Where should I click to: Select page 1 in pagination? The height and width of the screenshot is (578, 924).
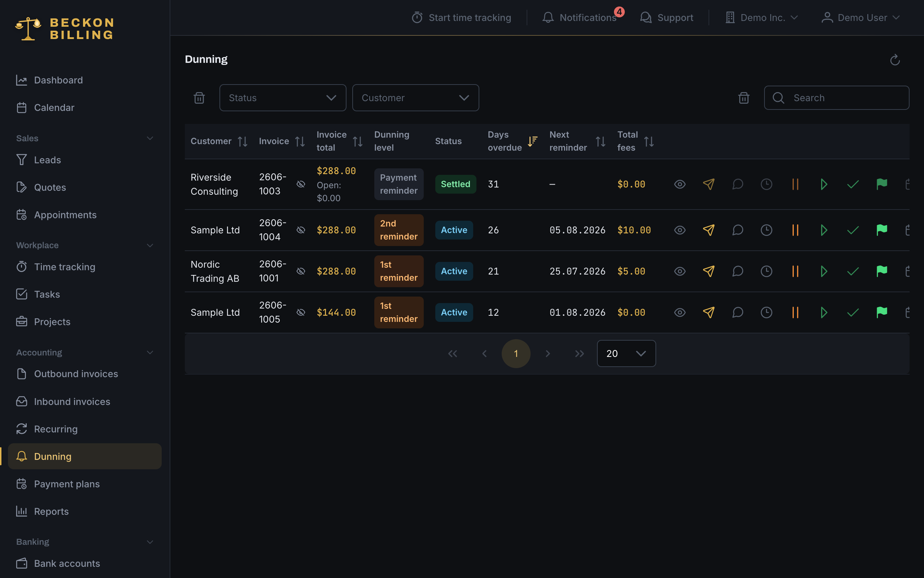coord(516,354)
